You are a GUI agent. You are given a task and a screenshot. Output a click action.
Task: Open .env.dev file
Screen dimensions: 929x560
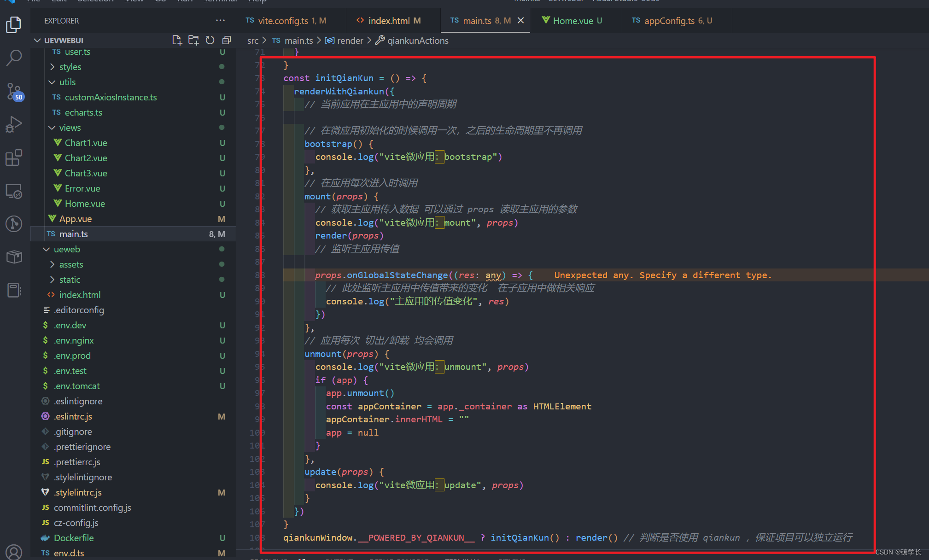pos(134,325)
